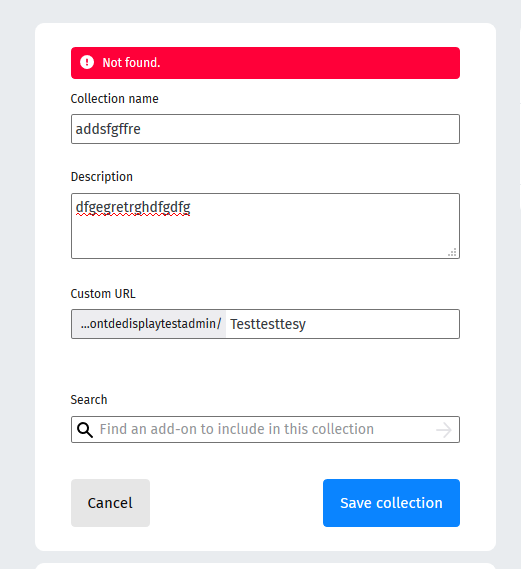Click the Find an add-on placeholder text
The width and height of the screenshot is (521, 569).
pyautogui.click(x=237, y=429)
